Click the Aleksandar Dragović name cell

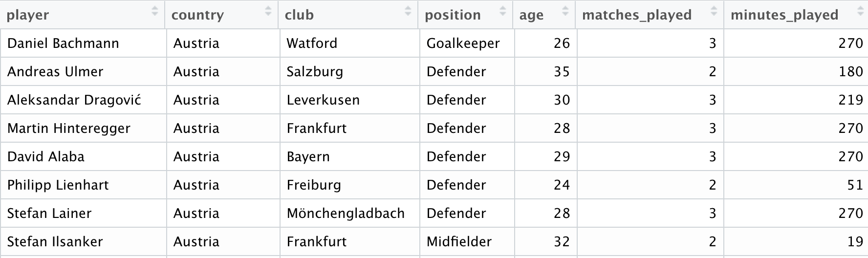(84, 100)
